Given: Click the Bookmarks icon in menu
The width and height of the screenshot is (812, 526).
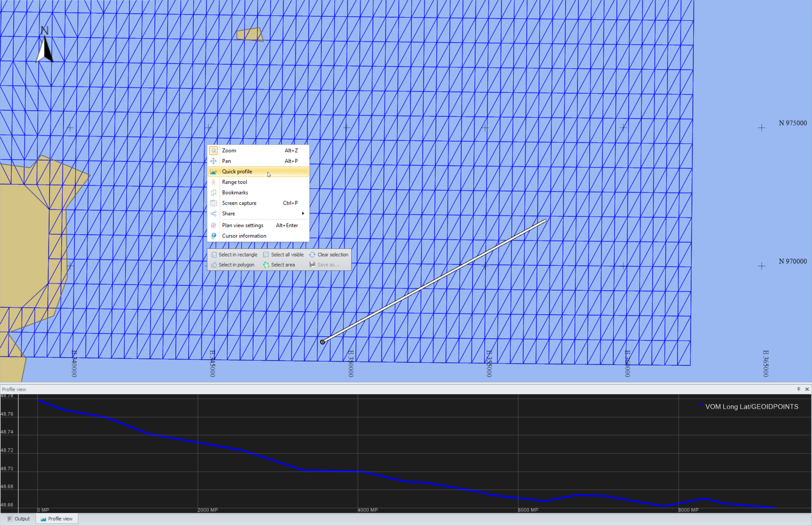Looking at the screenshot, I should click(x=214, y=193).
